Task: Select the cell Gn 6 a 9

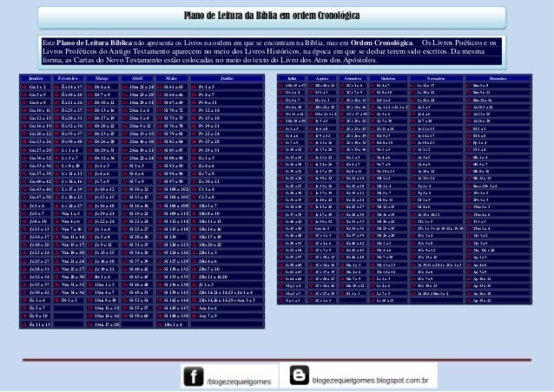Action: coord(36,102)
